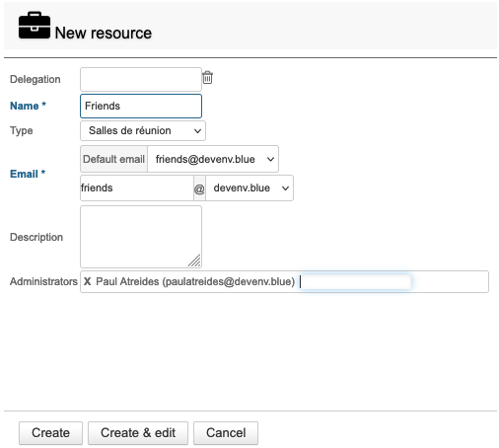Click into the Name field containing Friends

point(141,106)
